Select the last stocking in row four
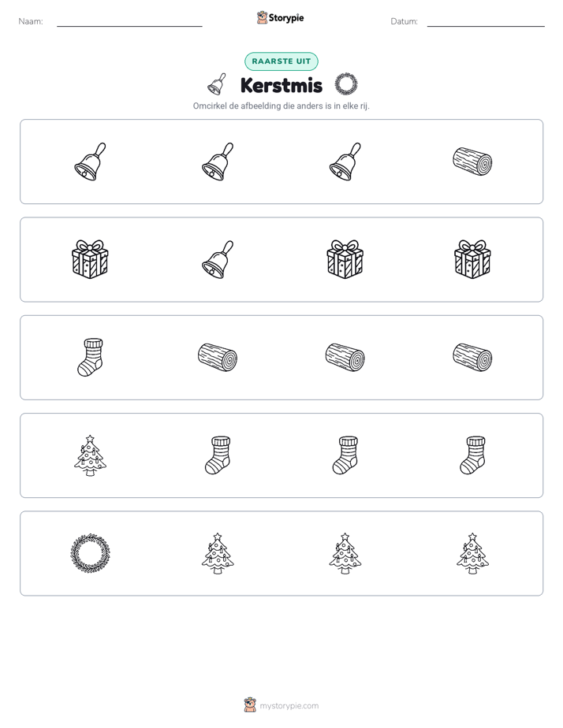The height and width of the screenshot is (728, 563). (472, 455)
